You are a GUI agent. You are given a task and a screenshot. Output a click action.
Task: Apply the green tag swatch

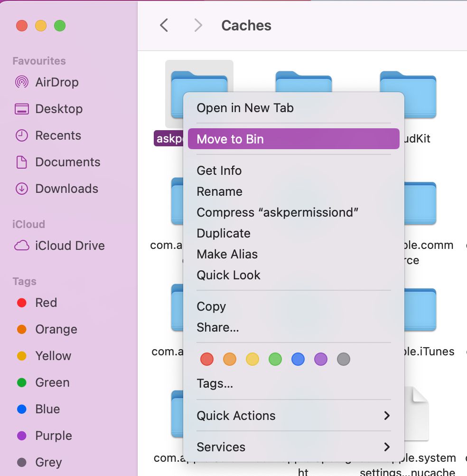pyautogui.click(x=275, y=359)
